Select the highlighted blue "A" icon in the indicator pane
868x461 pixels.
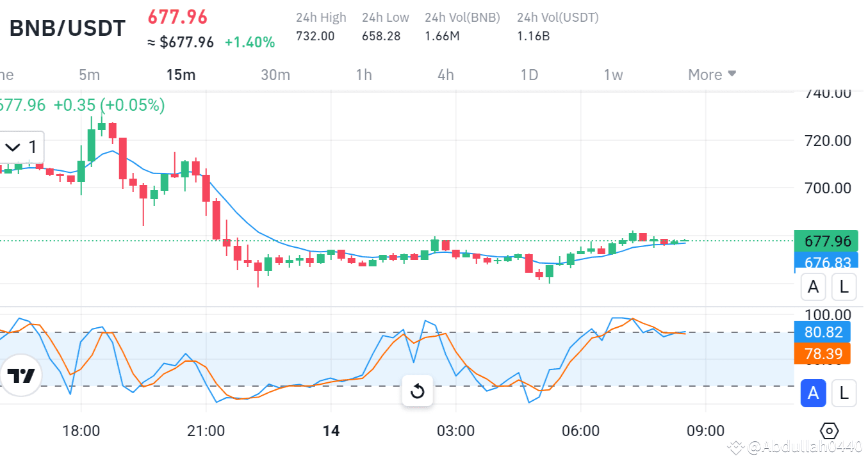pos(813,393)
